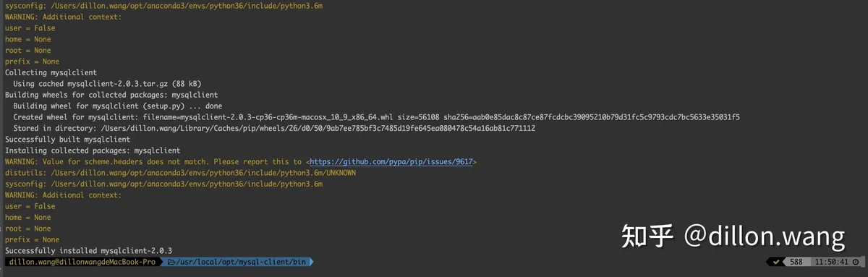Click the dillon.wang@dillonwangdeMacBook-Pro prompt segment
Screen dimensions: 868x277
click(82, 262)
